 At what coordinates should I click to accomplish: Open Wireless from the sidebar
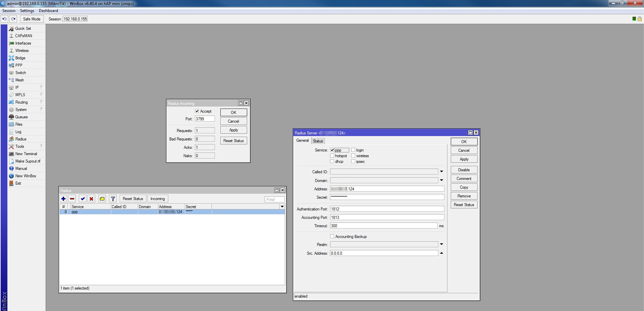tap(22, 51)
